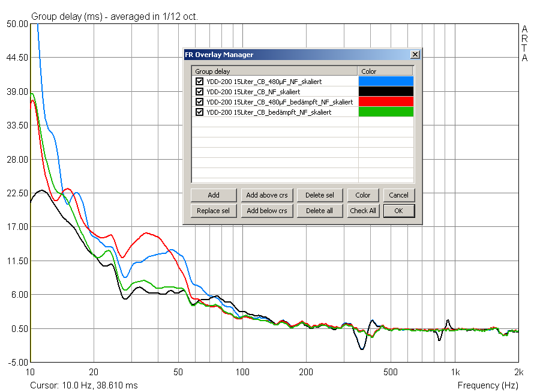Select the black color swatch in list

click(386, 92)
